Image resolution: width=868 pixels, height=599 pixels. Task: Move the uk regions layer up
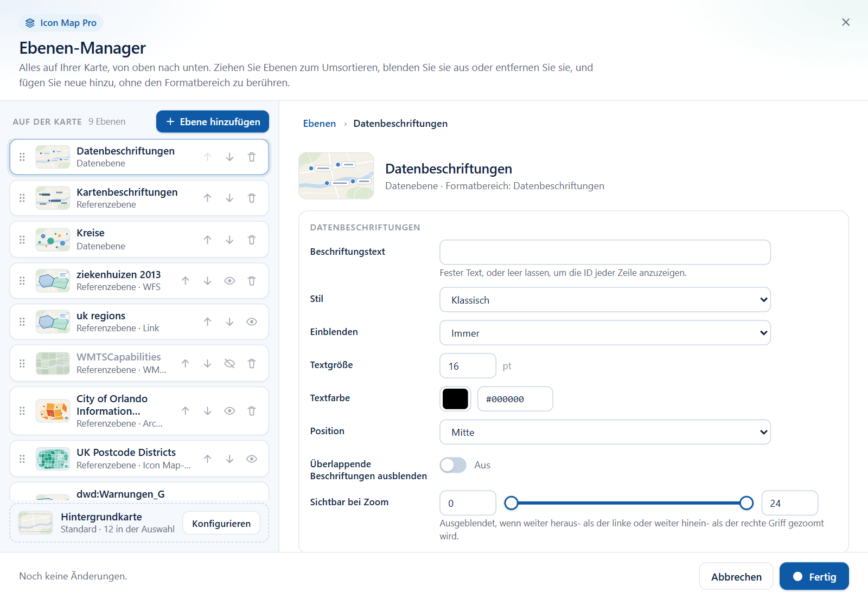pyautogui.click(x=207, y=322)
